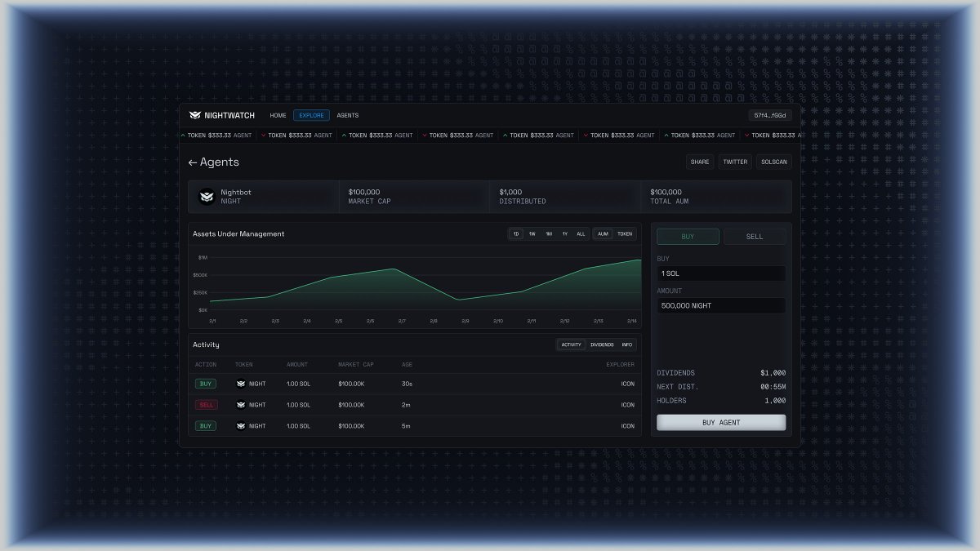Click the ACTION column header

tap(206, 365)
